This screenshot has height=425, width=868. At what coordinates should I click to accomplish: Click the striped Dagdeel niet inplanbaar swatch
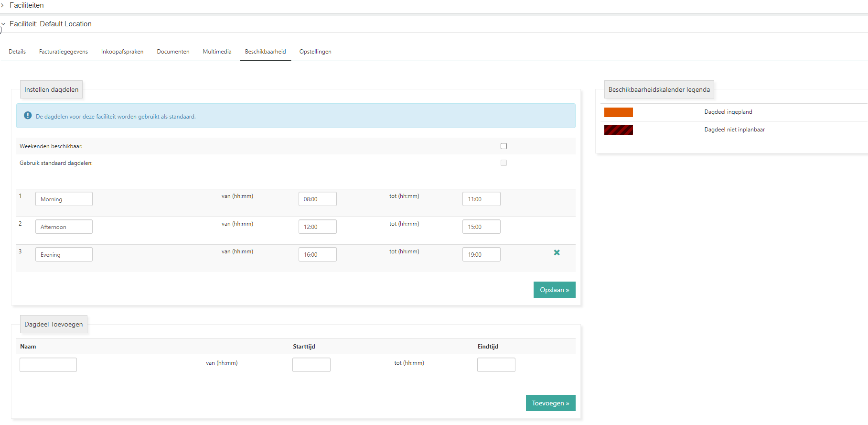click(618, 130)
